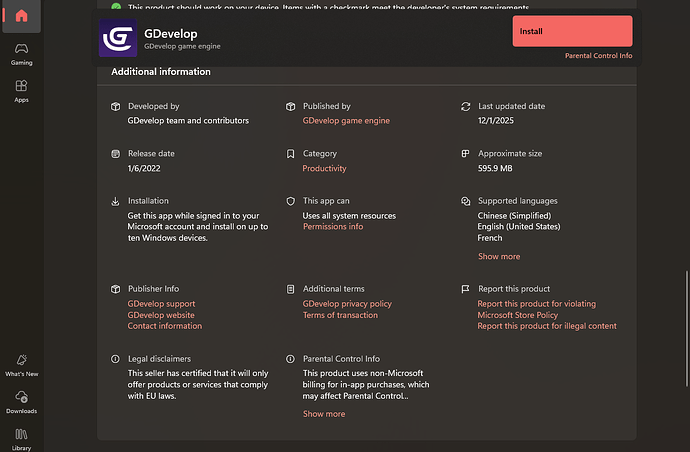Click the GDevelop app logo

[119, 38]
